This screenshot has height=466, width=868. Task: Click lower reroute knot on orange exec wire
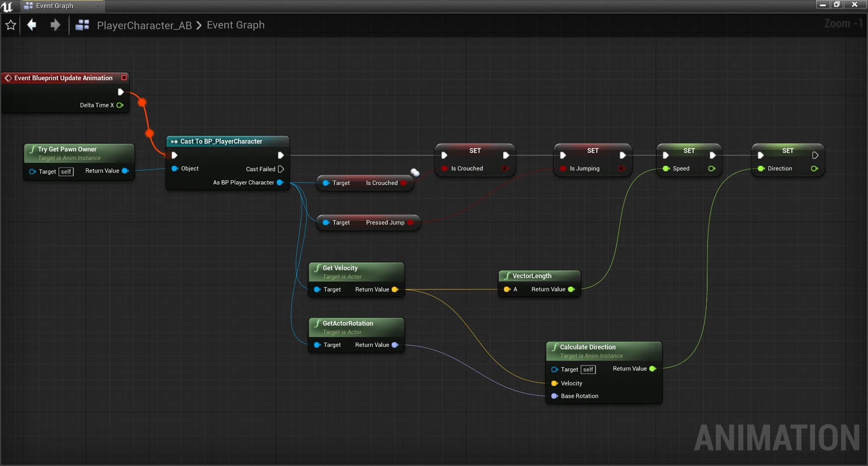click(x=150, y=133)
